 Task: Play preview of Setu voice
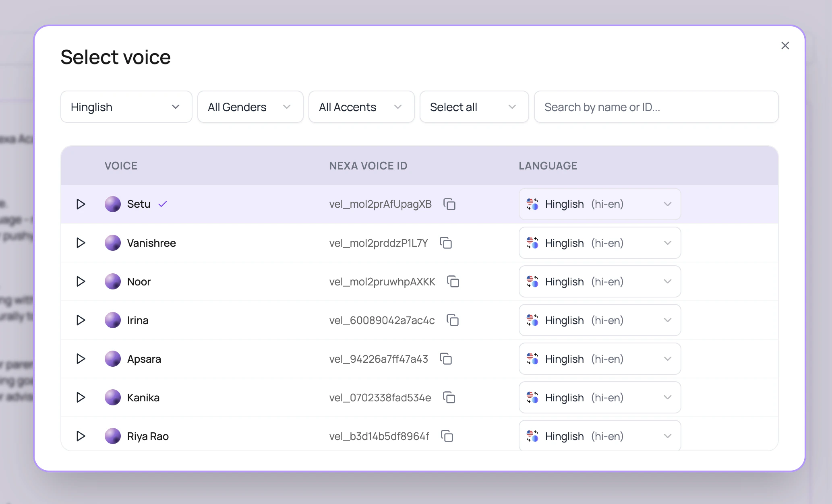(x=81, y=204)
